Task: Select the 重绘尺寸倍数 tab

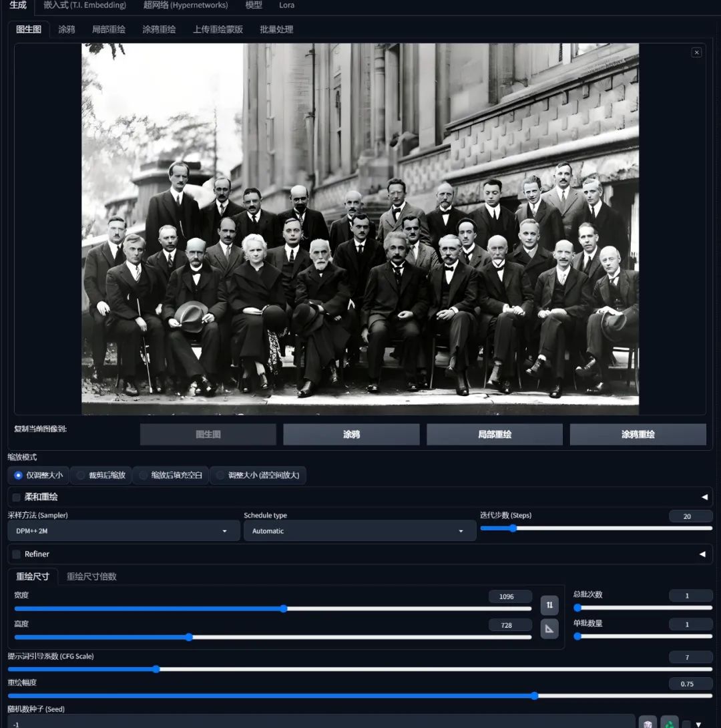Action: pos(91,576)
